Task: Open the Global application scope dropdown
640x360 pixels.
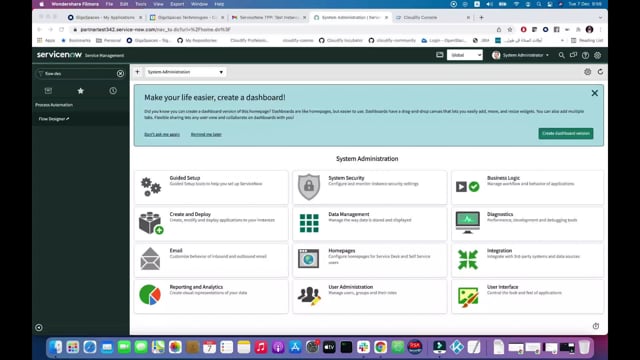Action: coord(465,55)
